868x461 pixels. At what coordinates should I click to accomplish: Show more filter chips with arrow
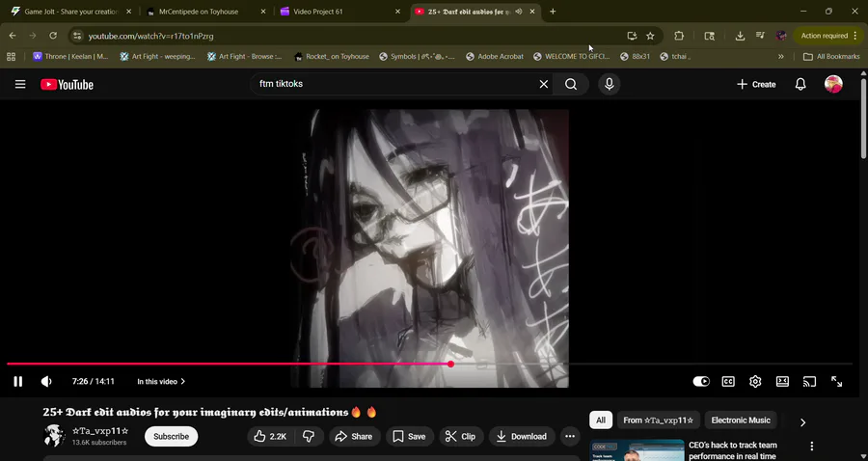click(802, 422)
